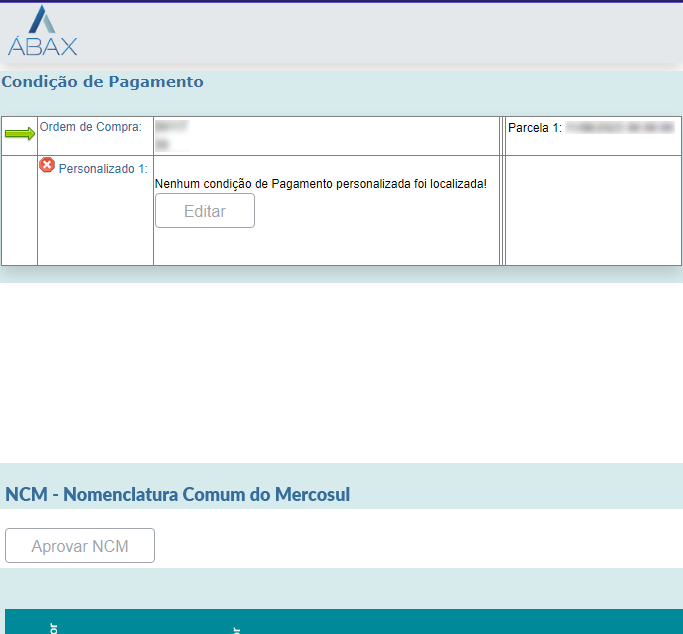This screenshot has height=634, width=683.
Task: Click the ABAX logo
Action: coord(42,32)
